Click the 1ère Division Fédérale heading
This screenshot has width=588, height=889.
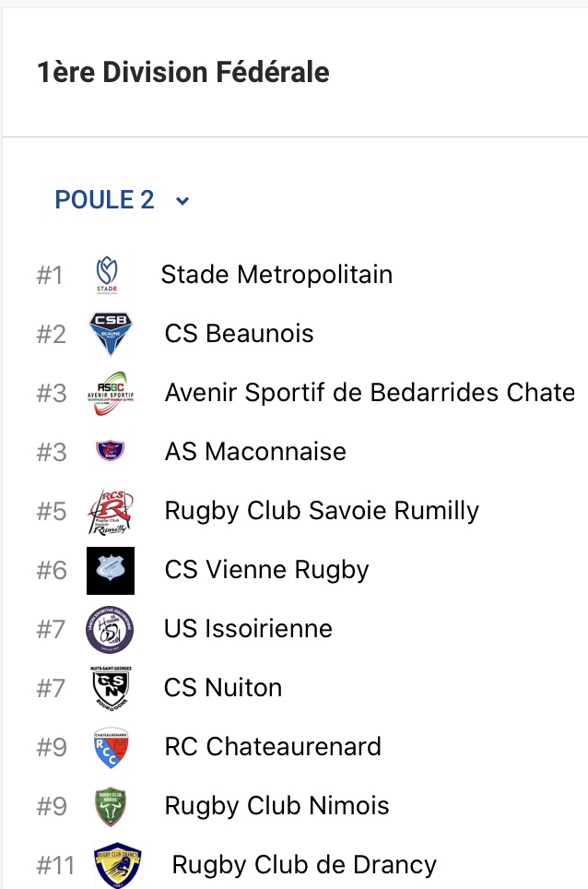[x=183, y=72]
